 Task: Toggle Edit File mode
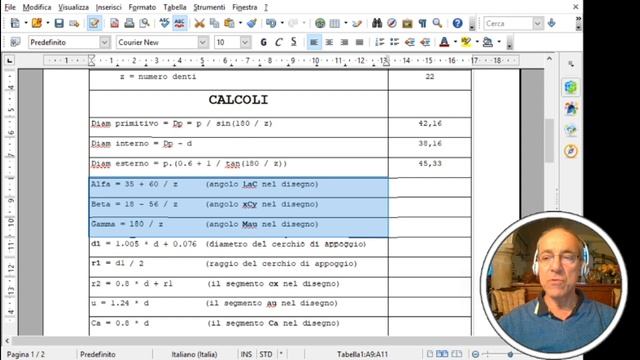[x=94, y=23]
